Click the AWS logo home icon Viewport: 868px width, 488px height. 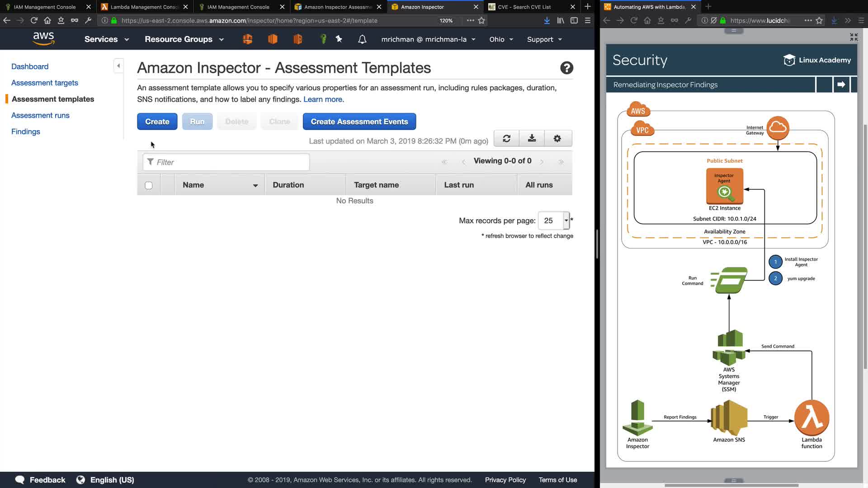click(44, 39)
